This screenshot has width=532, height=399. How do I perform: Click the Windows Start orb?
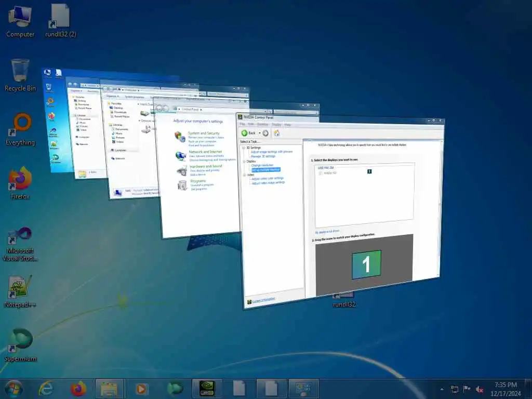14,389
